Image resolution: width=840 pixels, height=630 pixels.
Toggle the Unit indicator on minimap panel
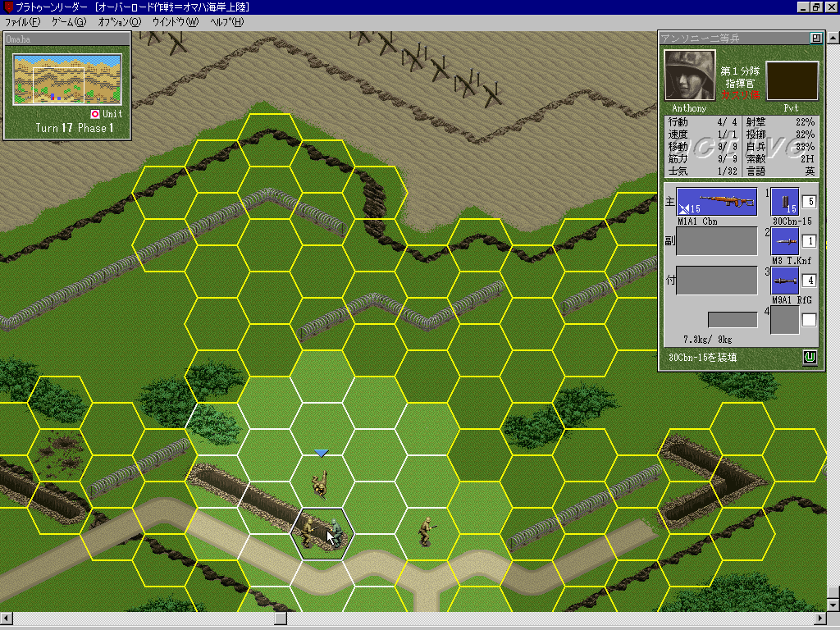95,114
